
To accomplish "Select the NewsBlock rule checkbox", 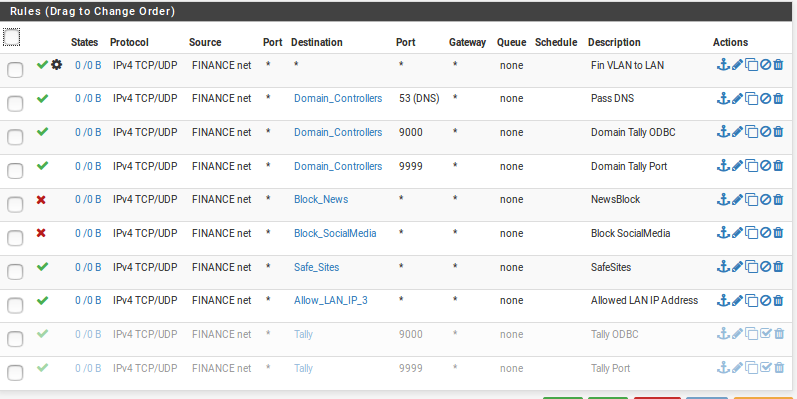I will click(15, 205).
